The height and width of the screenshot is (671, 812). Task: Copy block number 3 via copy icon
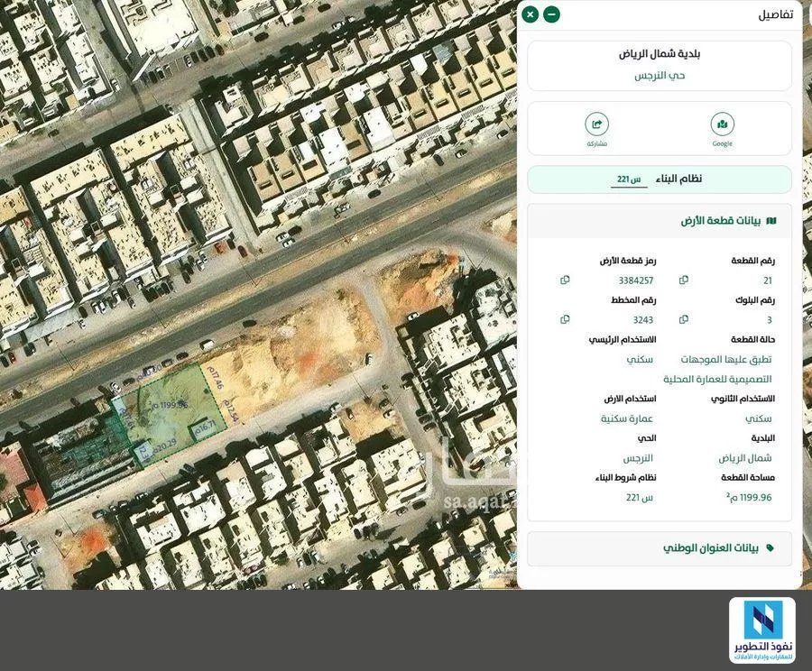[683, 318]
